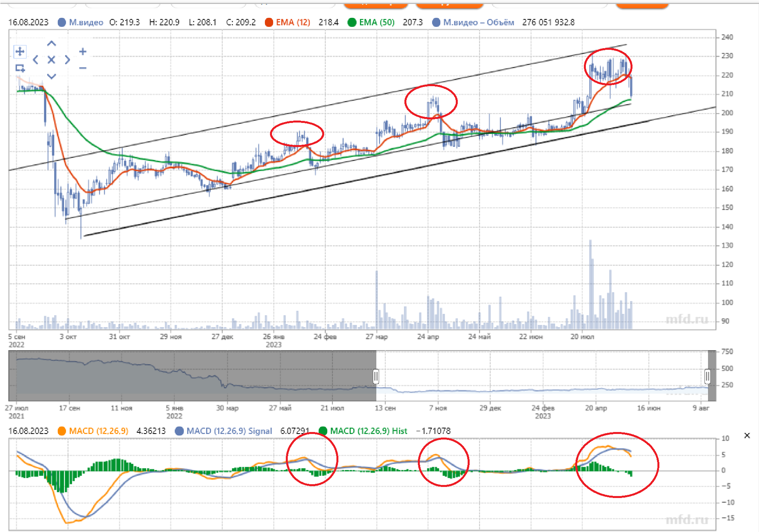Screen dimensions: 759x532
Task: Toggle the EMA (12) legend series
Action: [293, 22]
